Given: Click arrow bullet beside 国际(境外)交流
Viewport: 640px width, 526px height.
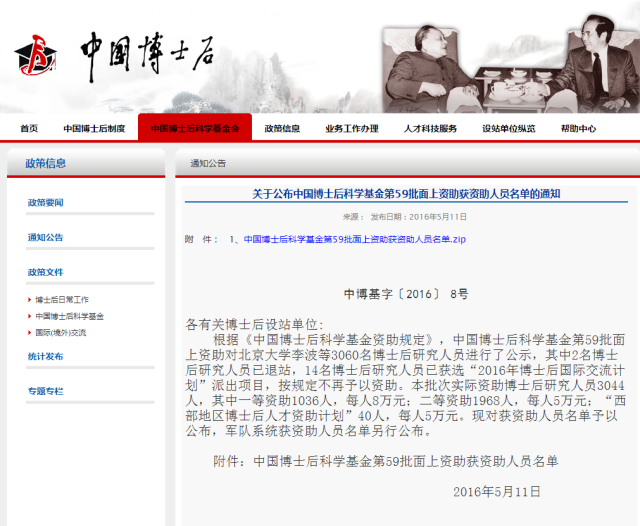Looking at the screenshot, I should point(29,332).
